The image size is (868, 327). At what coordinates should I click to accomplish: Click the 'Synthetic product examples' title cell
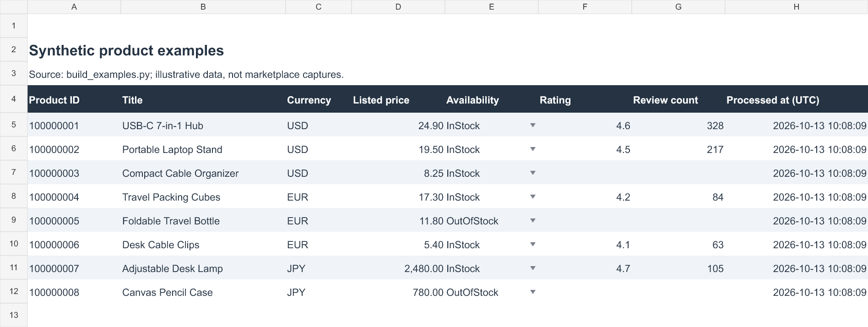126,50
